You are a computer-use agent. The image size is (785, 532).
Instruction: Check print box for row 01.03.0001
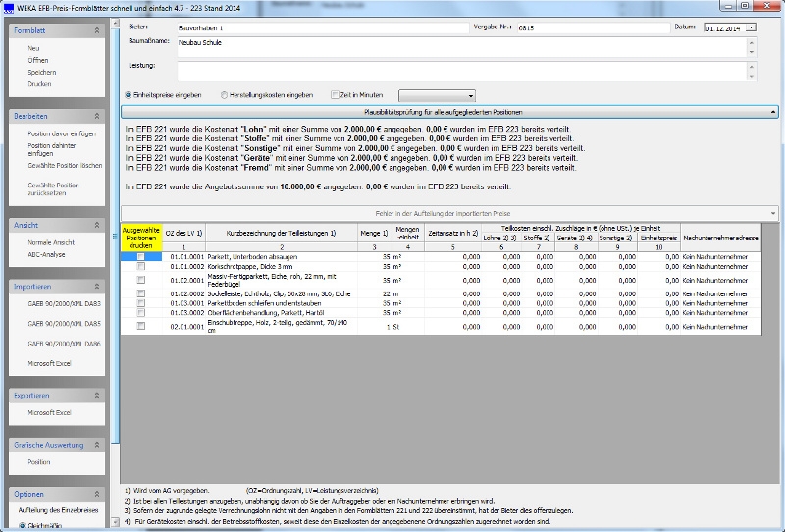pos(141,303)
